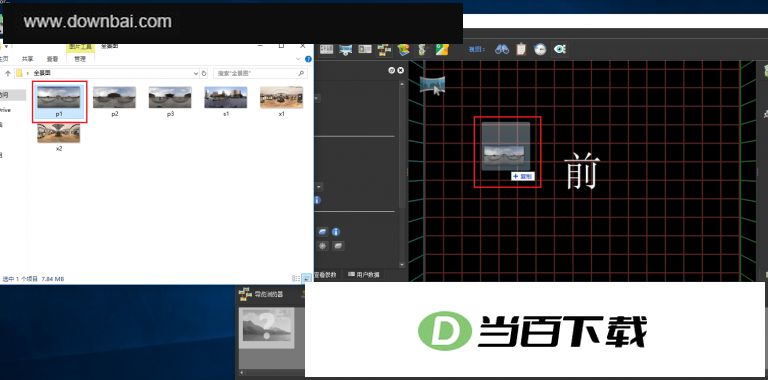This screenshot has width=768, height=380.
Task: Click the street-map pin toolbar icon
Action: pos(442,49)
